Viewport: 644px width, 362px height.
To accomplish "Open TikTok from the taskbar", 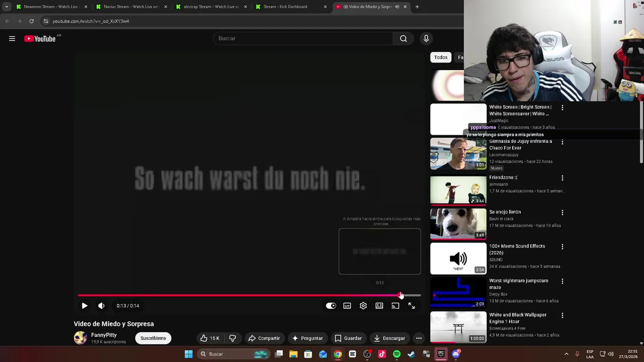I will coord(382,354).
